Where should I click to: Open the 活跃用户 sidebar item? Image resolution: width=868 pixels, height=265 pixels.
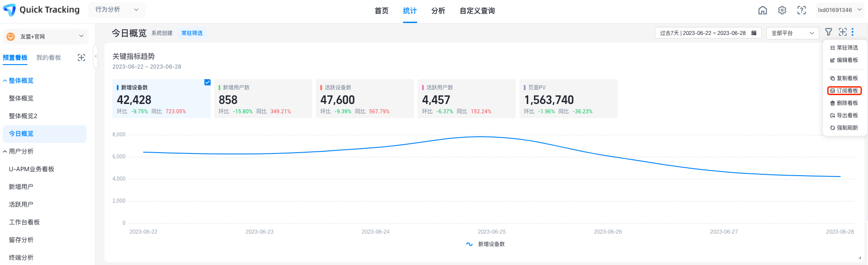(21, 204)
